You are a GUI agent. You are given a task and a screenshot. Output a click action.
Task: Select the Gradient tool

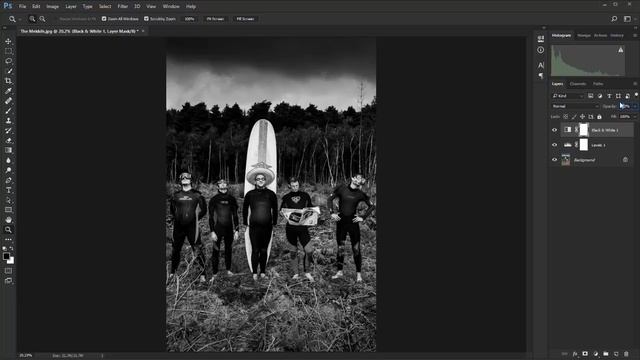(x=8, y=150)
